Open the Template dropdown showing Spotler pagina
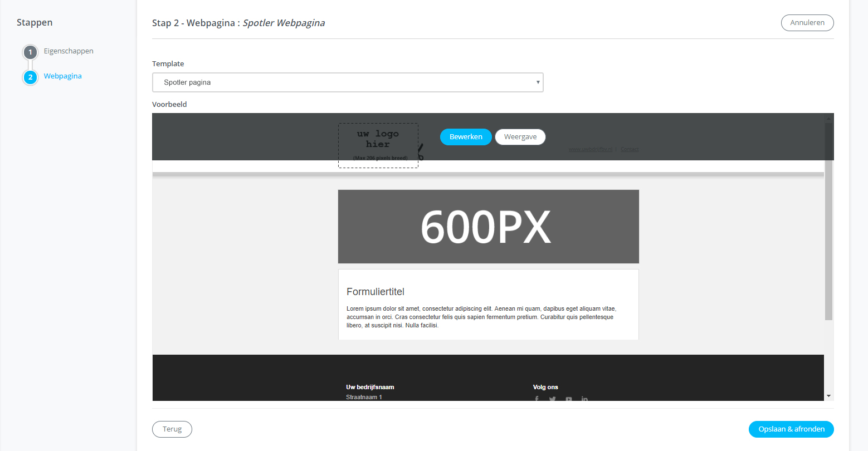Viewport: 868px width, 451px height. point(348,82)
